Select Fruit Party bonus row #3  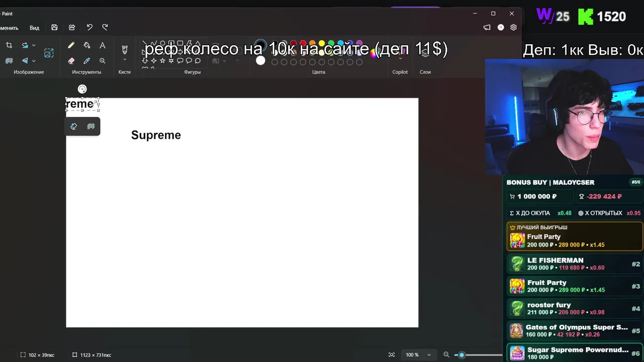[575, 286]
